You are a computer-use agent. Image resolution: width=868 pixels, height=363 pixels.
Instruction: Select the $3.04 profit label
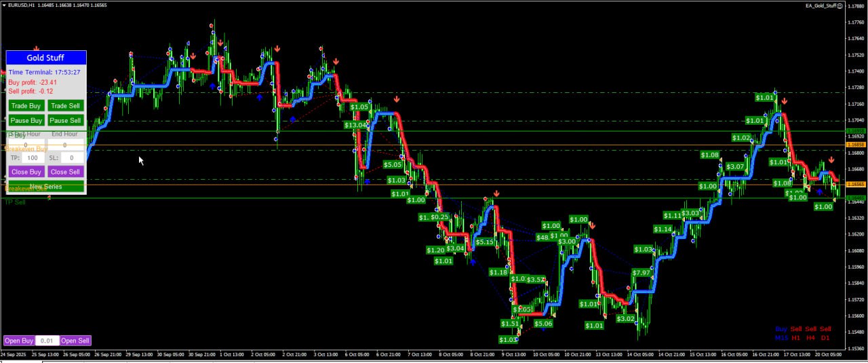point(456,248)
